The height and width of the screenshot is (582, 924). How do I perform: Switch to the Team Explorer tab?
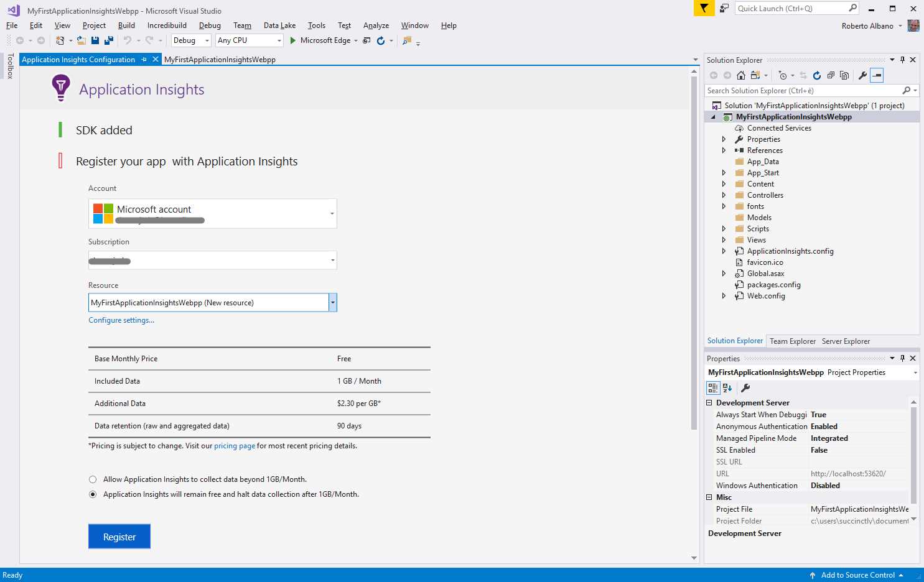(x=792, y=341)
